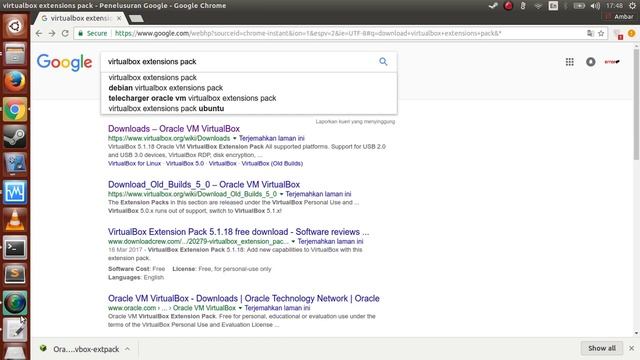Open the 'VirtualBox (Old Builds)' sitelink
Image resolution: width=640 pixels, height=360 pixels.
272,163
